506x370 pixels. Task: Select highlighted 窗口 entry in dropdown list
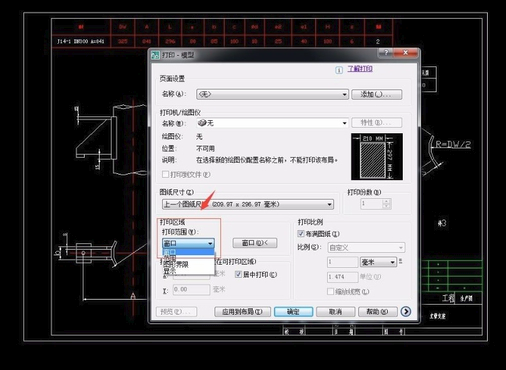click(188, 252)
